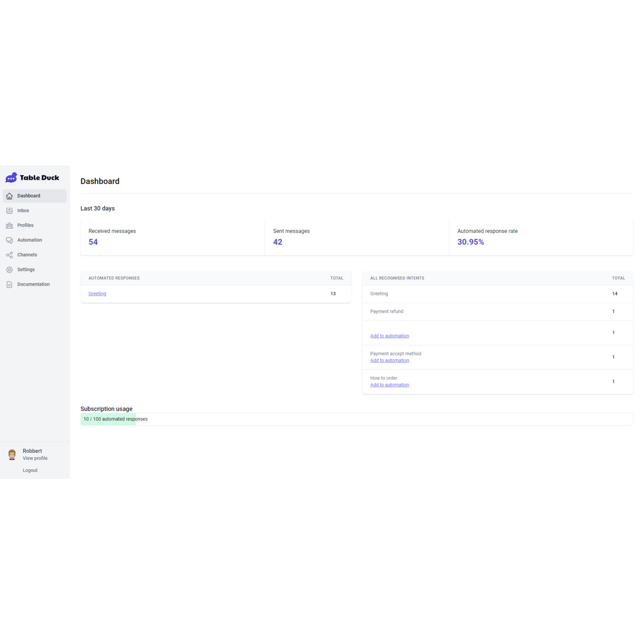Screen dimensions: 644x644
Task: Go to the Automation section
Action: pos(30,240)
